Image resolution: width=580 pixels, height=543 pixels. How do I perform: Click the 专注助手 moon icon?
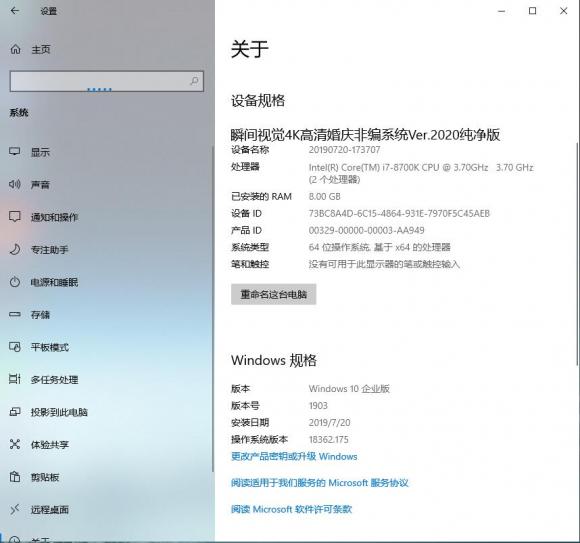tap(15, 249)
